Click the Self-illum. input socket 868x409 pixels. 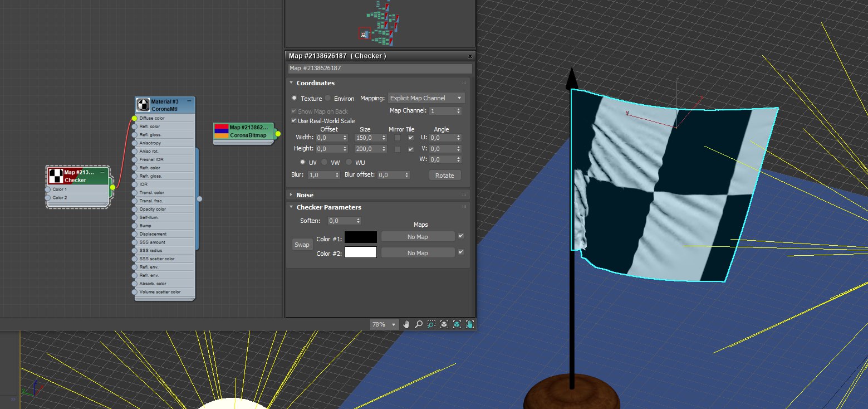click(134, 217)
